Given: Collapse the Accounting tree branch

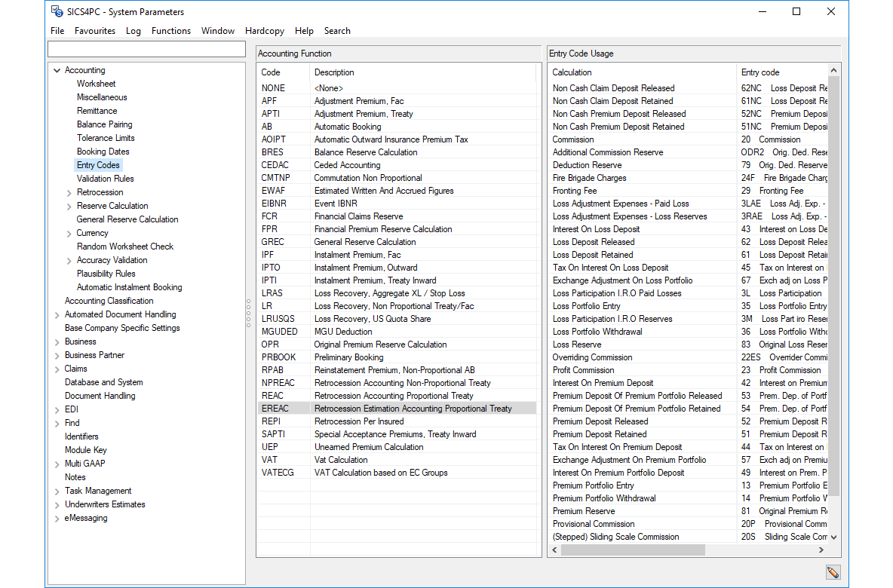Looking at the screenshot, I should pyautogui.click(x=57, y=69).
